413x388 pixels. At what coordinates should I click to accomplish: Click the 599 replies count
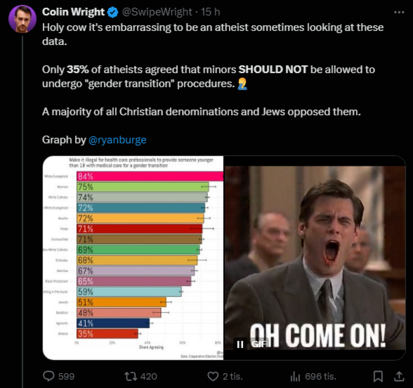tap(66, 376)
